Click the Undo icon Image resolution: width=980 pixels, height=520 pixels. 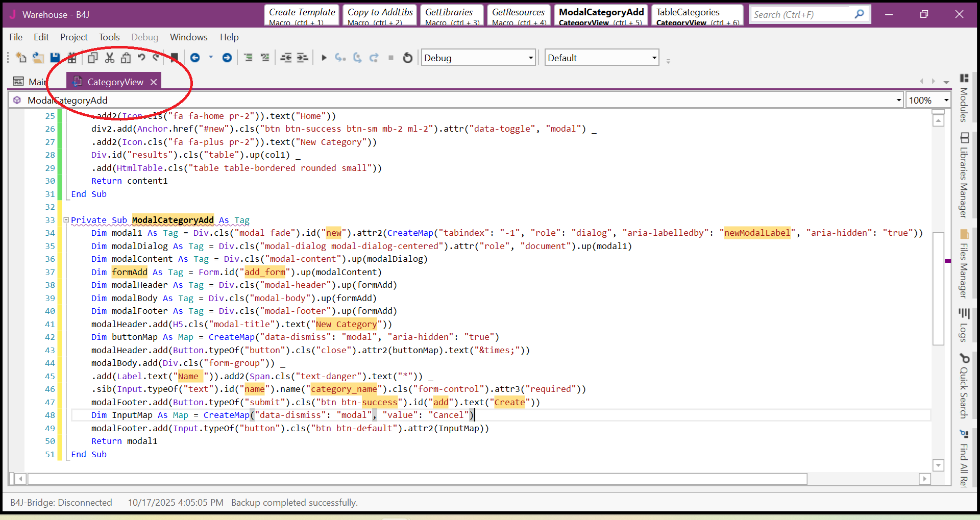click(141, 58)
